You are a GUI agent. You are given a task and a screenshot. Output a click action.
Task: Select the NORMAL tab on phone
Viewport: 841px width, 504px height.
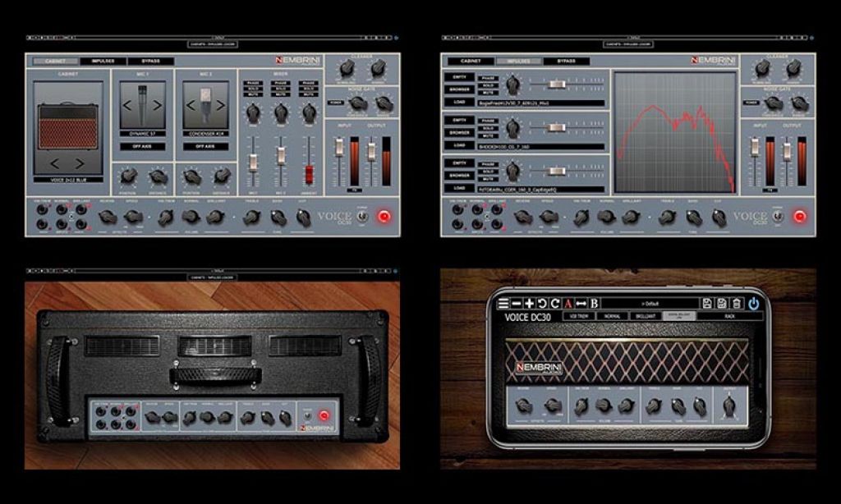(x=613, y=316)
